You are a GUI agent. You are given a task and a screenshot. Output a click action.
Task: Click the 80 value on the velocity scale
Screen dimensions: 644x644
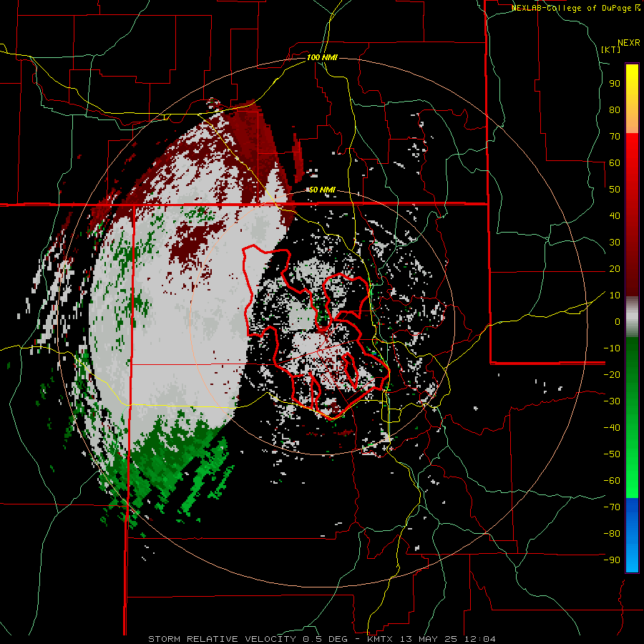point(615,110)
